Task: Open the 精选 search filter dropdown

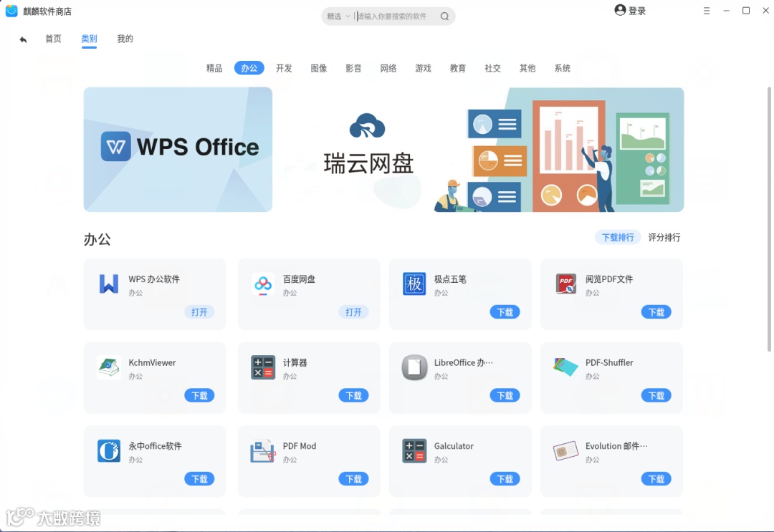Action: click(338, 16)
